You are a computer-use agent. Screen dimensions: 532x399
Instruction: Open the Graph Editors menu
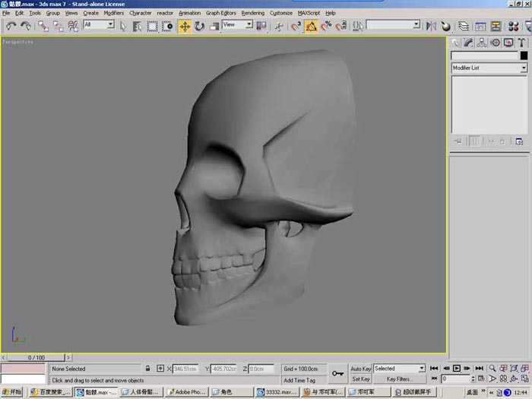tap(221, 13)
